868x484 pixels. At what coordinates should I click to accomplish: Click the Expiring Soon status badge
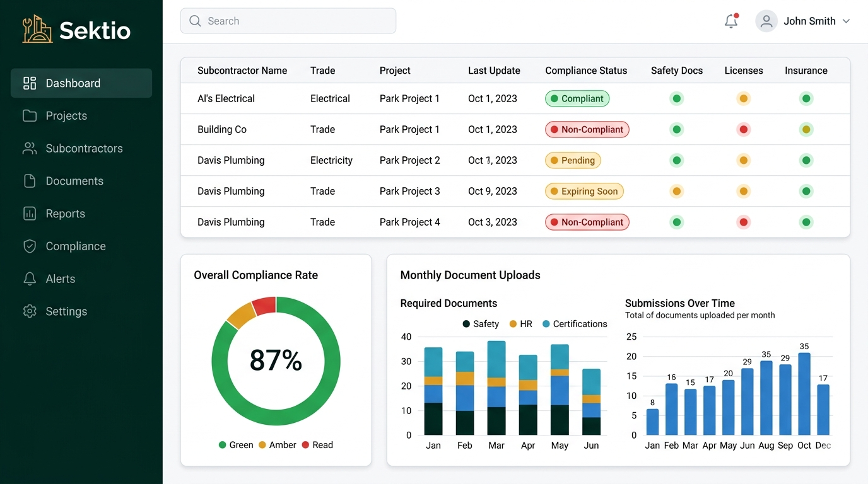pyautogui.click(x=584, y=191)
